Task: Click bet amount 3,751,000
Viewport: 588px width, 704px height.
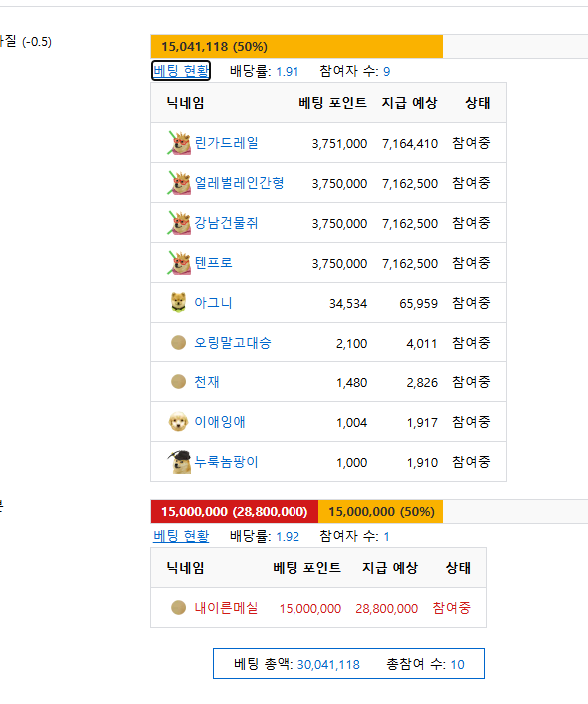Action: (339, 144)
